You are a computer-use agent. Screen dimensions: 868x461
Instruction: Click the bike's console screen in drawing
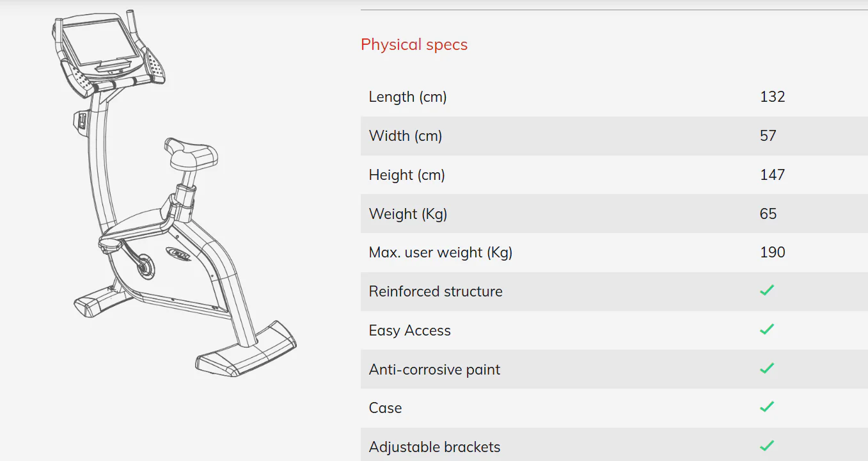[x=99, y=42]
